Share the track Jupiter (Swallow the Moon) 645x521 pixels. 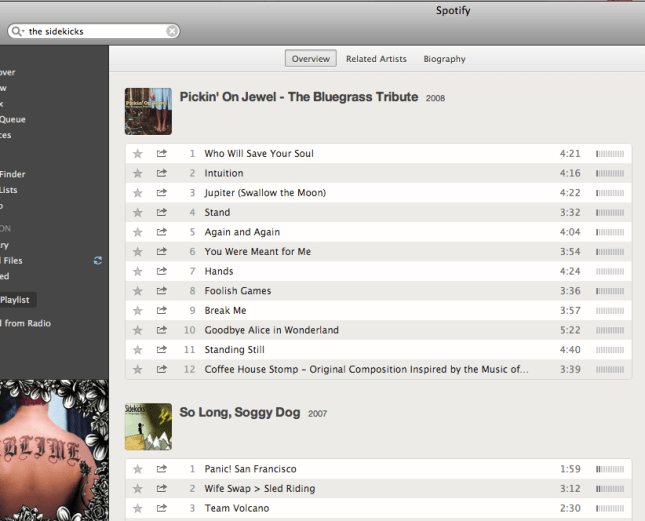(x=162, y=192)
